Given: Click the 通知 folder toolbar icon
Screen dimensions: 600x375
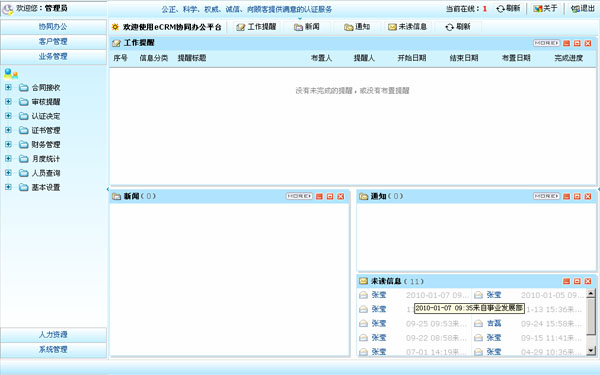Looking at the screenshot, I should [348, 27].
